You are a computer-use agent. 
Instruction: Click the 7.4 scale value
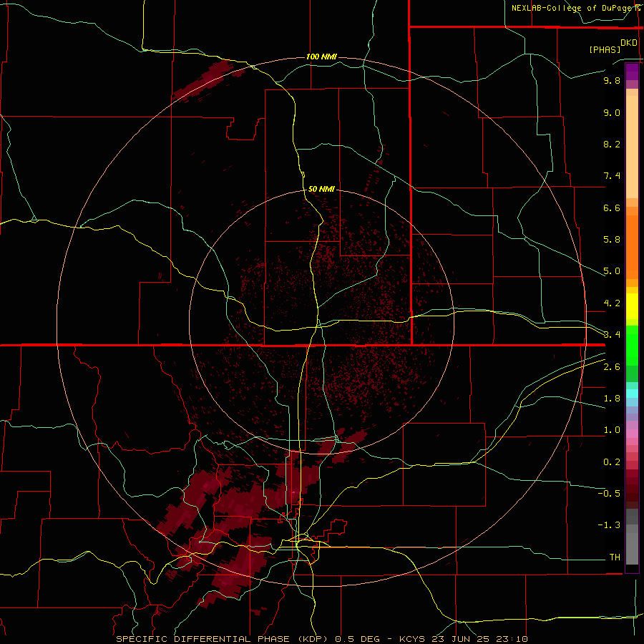612,176
